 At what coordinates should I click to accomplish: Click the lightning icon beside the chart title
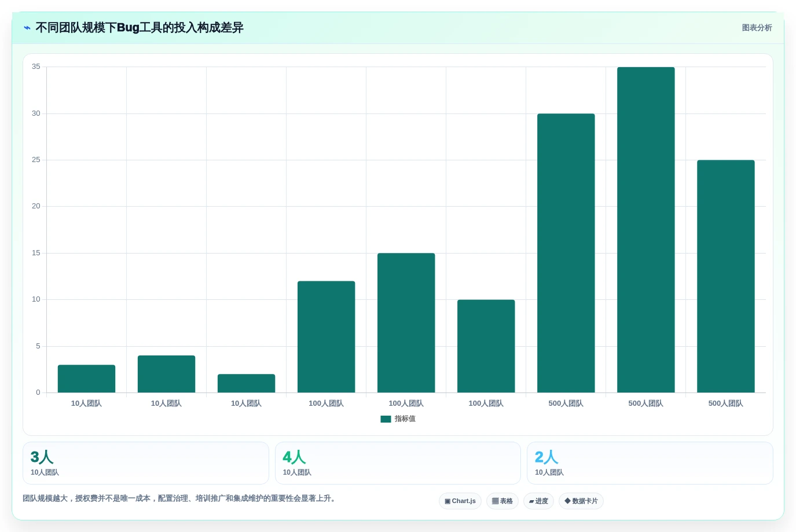tap(27, 28)
